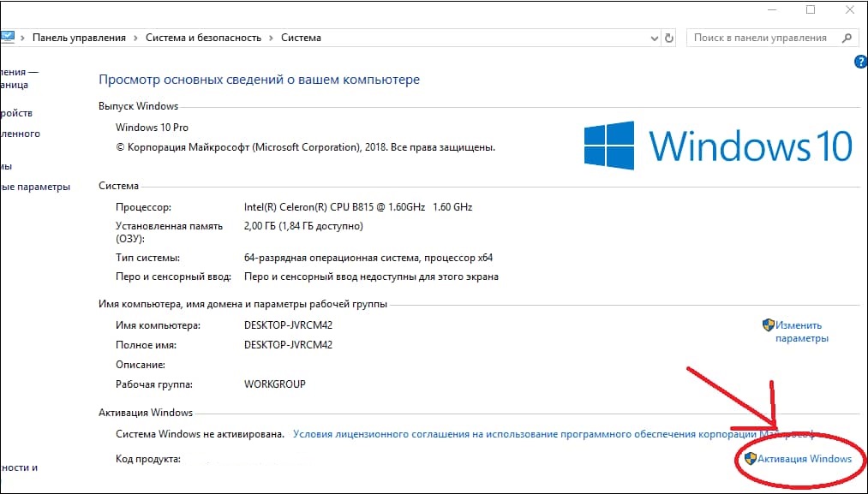Open the license agreement terms link
The width and height of the screenshot is (868, 494).
pyautogui.click(x=554, y=434)
